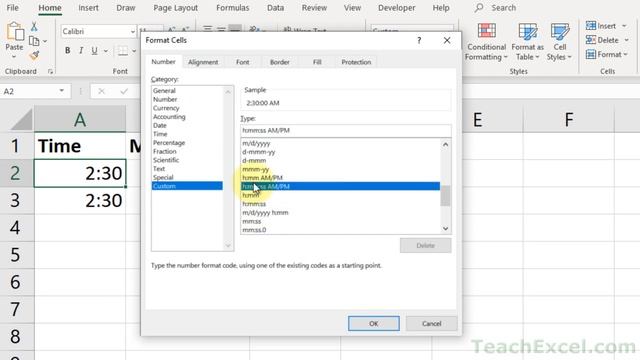Image resolution: width=640 pixels, height=360 pixels.
Task: Toggle Bold formatting
Action: [67, 51]
